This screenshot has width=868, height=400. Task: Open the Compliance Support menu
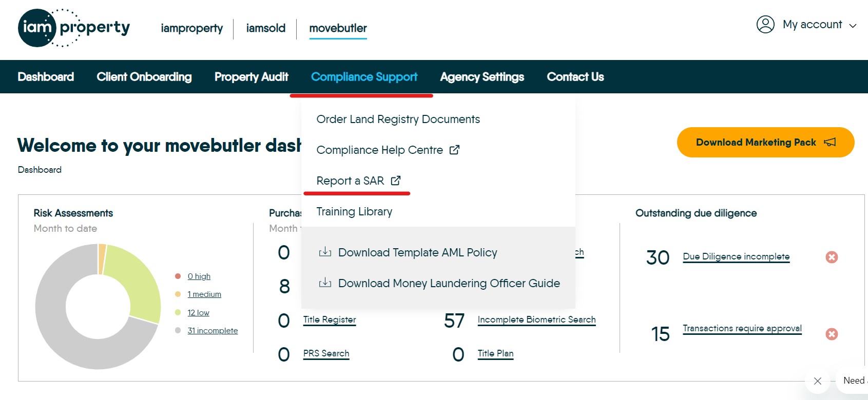(364, 77)
